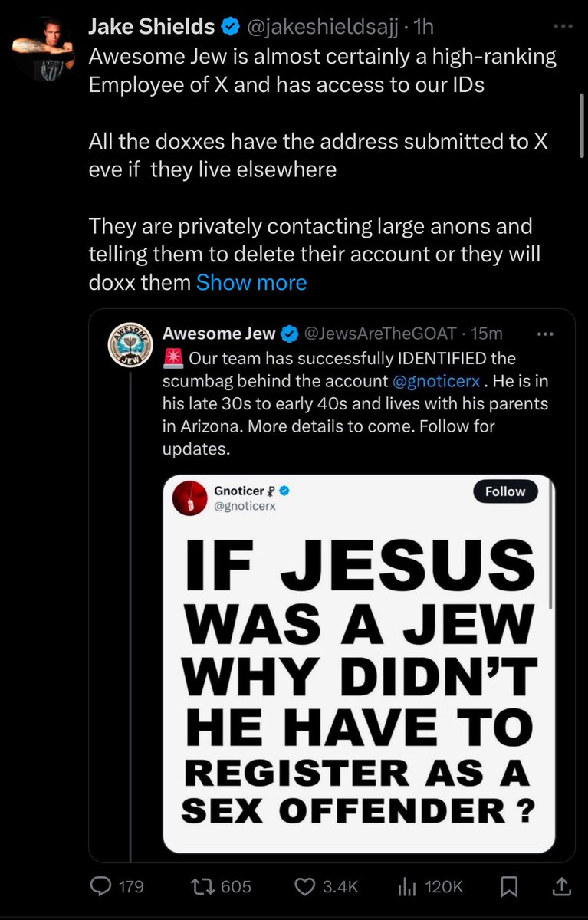Open more options on quoted Awesome Jew post
The height and width of the screenshot is (920, 588).
(x=544, y=333)
